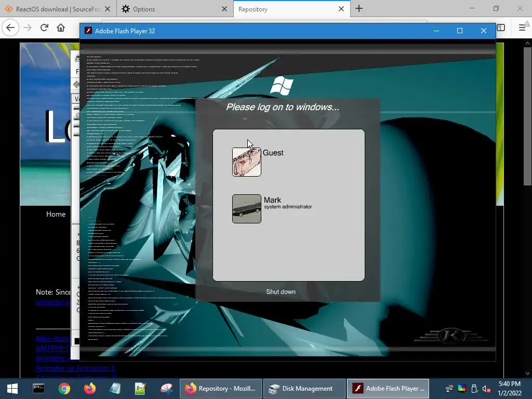Close the Options tab

point(224,9)
